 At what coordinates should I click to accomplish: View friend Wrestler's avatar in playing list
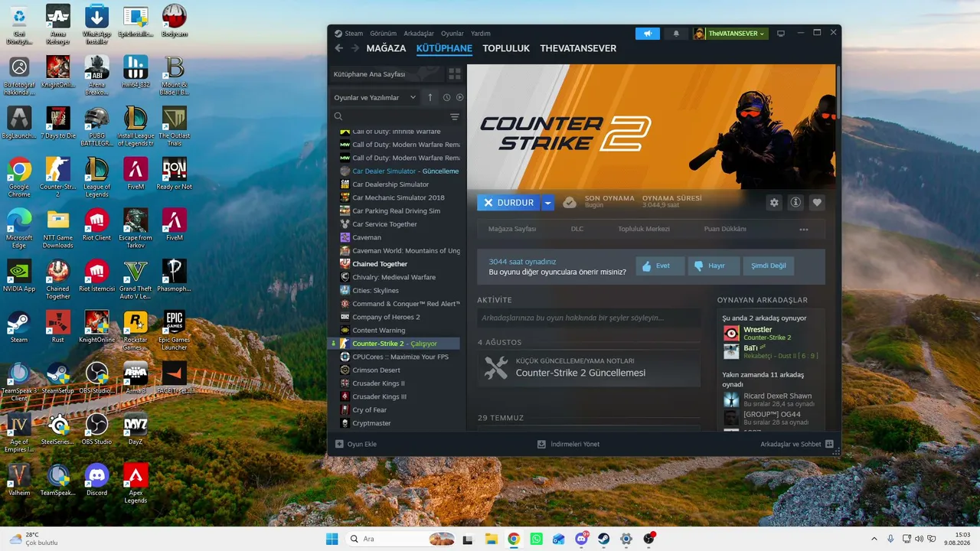point(731,333)
